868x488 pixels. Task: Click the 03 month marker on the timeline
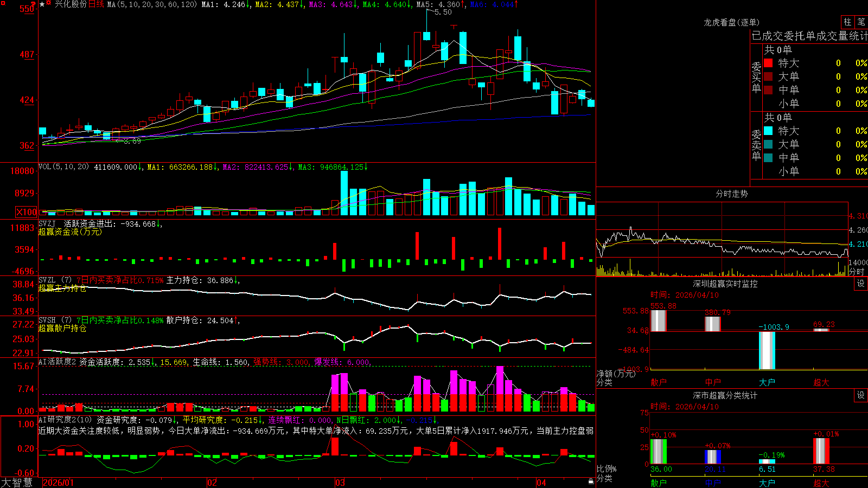[340, 482]
